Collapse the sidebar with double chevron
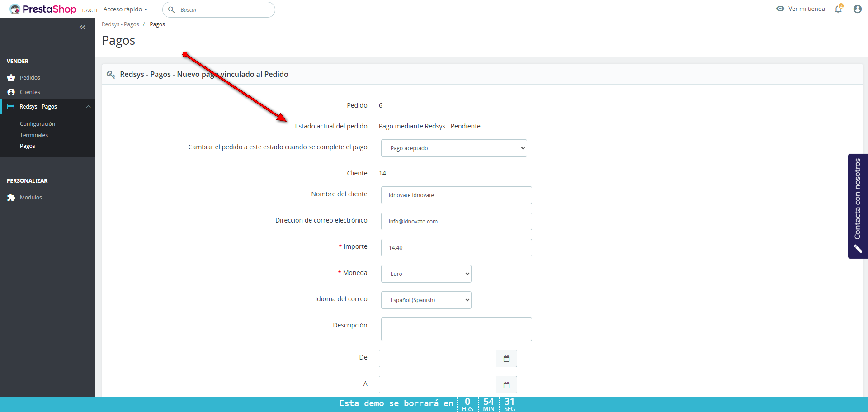This screenshot has width=868, height=412. [x=82, y=28]
